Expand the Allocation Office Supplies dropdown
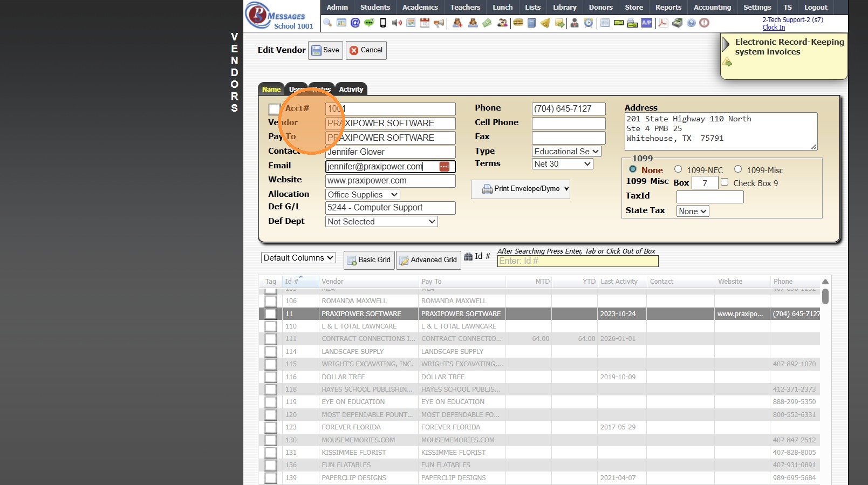The height and width of the screenshot is (485, 868). (x=363, y=195)
